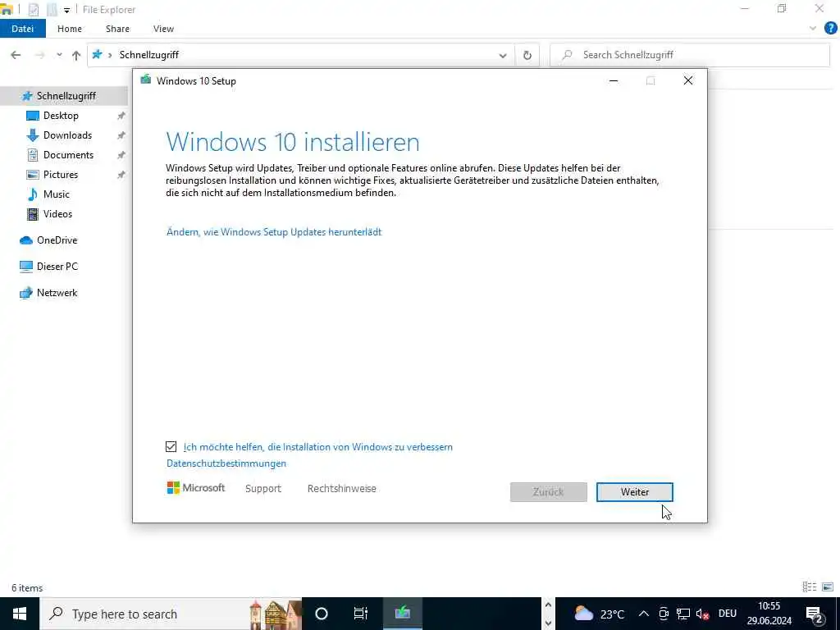Open the Datei tab in File Explorer
This screenshot has width=840, height=630.
click(22, 29)
